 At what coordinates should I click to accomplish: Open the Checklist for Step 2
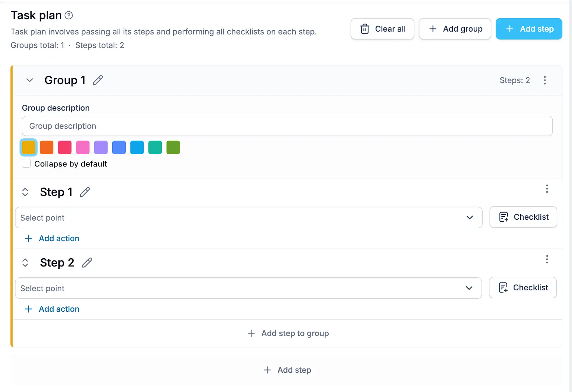coord(523,288)
